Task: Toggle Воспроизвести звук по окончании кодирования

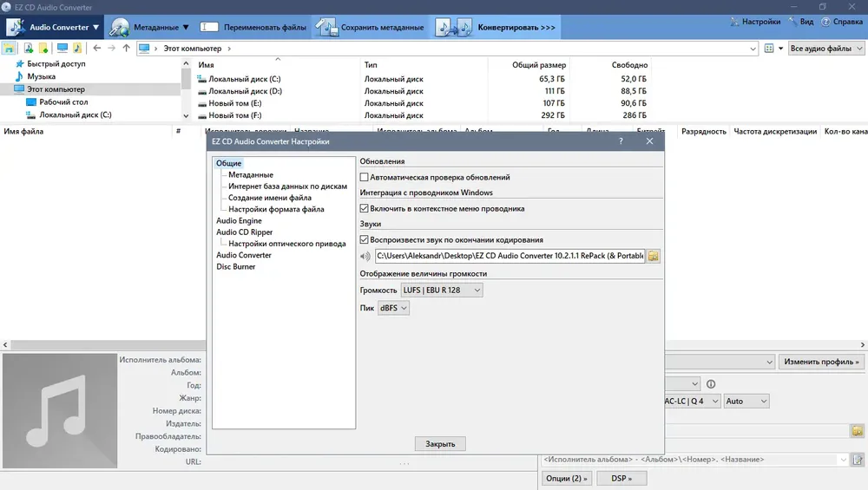Action: (x=364, y=240)
